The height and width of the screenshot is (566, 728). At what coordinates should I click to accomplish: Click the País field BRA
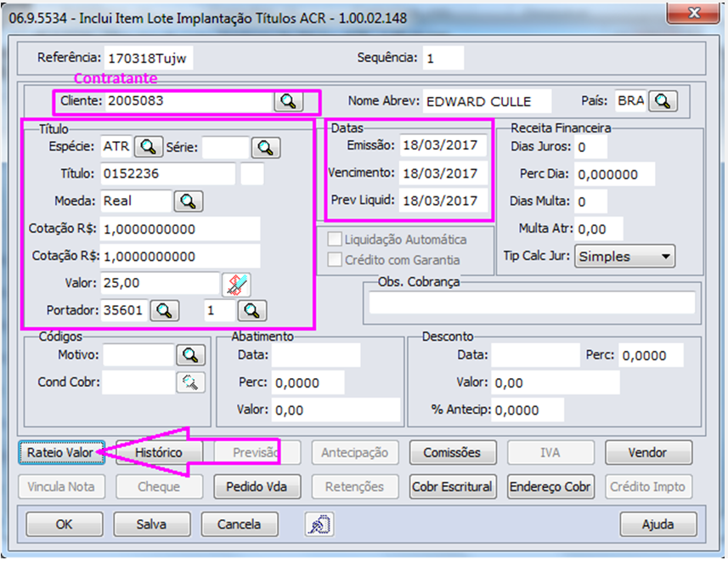tap(630, 101)
